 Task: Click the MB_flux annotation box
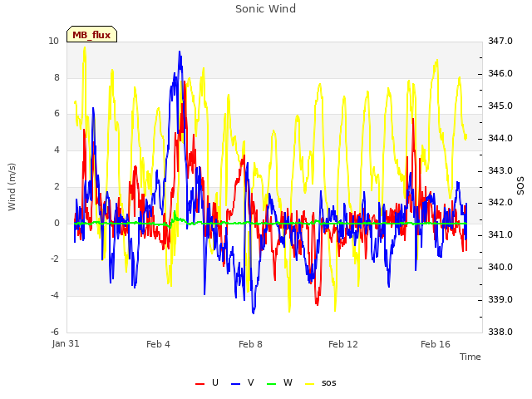[91, 34]
